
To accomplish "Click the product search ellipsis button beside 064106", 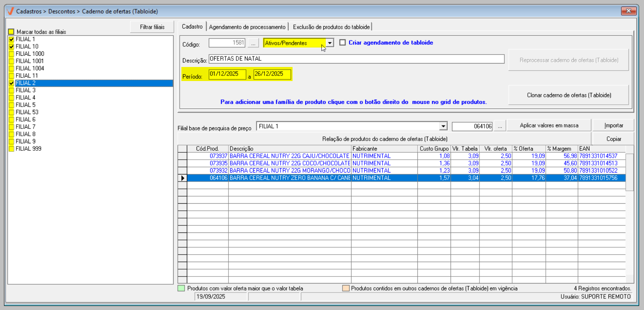I will pyautogui.click(x=500, y=126).
